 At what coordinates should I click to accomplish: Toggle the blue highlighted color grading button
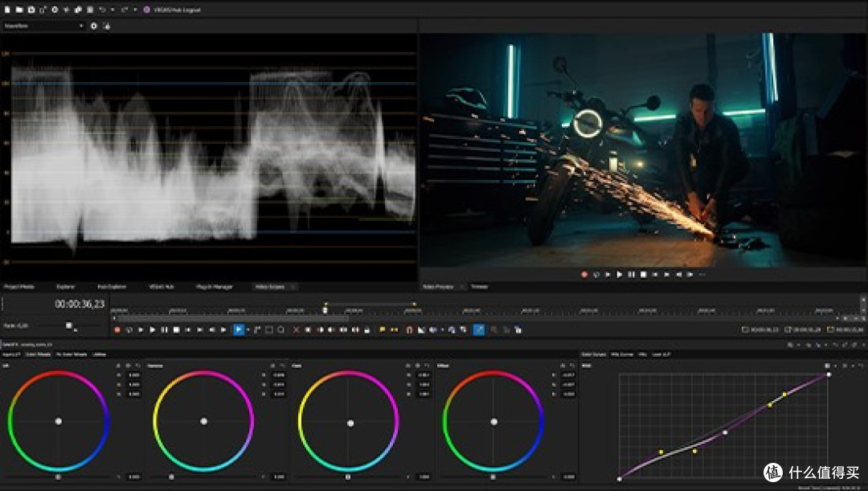(479, 330)
